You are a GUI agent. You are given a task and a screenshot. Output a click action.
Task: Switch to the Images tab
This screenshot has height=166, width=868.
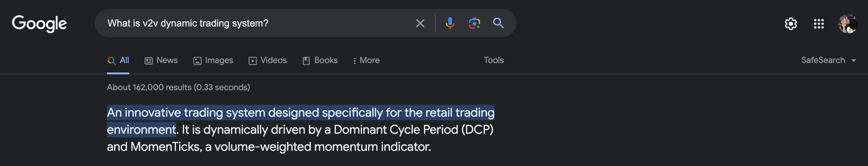point(213,60)
